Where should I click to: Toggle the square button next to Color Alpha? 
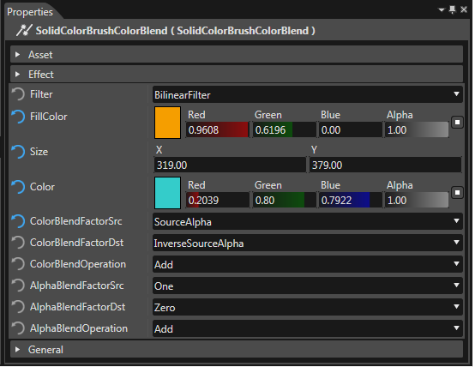457,193
